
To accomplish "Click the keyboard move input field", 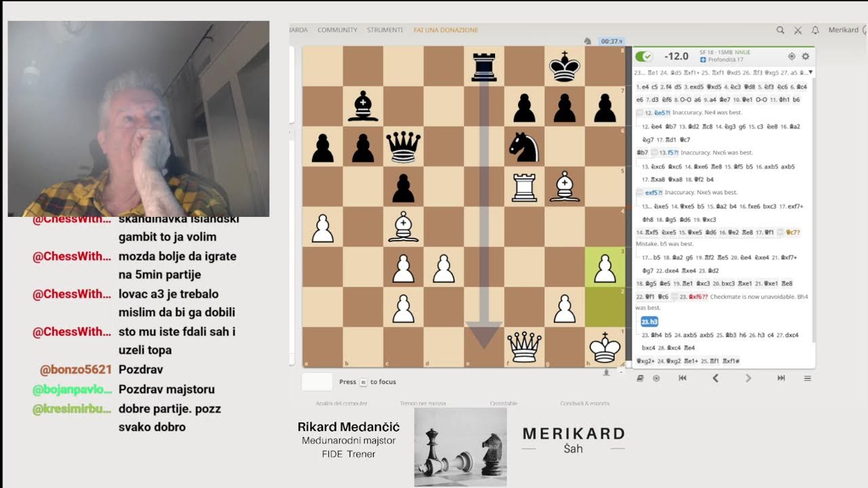I will tap(317, 382).
